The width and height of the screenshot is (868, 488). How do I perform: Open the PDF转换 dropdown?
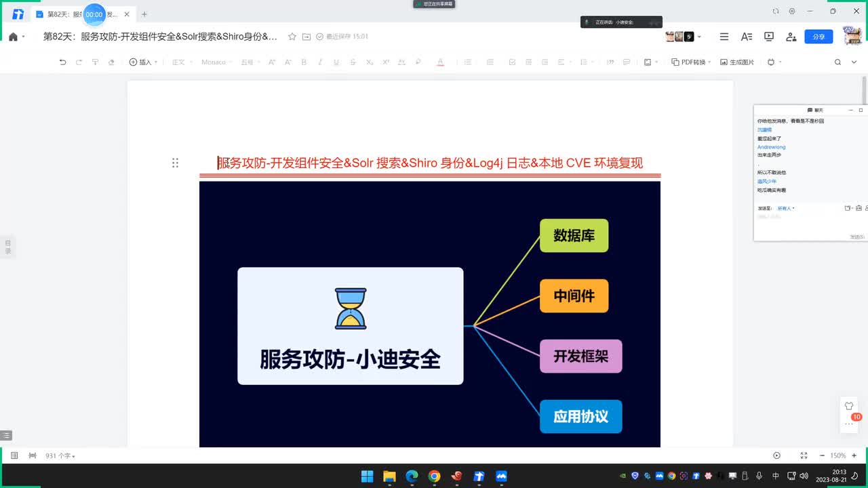pos(691,62)
